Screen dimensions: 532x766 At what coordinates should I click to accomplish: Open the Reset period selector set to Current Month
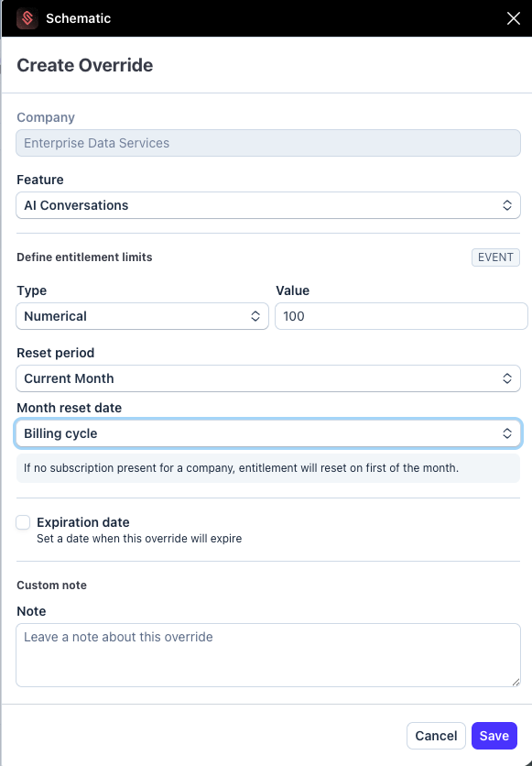(266, 378)
